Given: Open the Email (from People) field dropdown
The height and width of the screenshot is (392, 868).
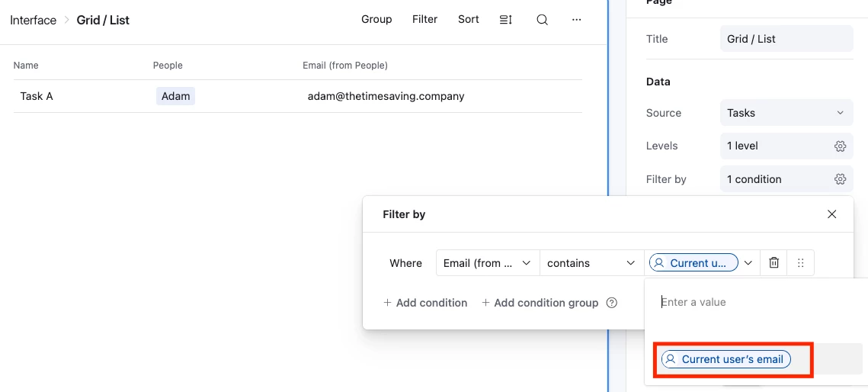Looking at the screenshot, I should tap(487, 263).
